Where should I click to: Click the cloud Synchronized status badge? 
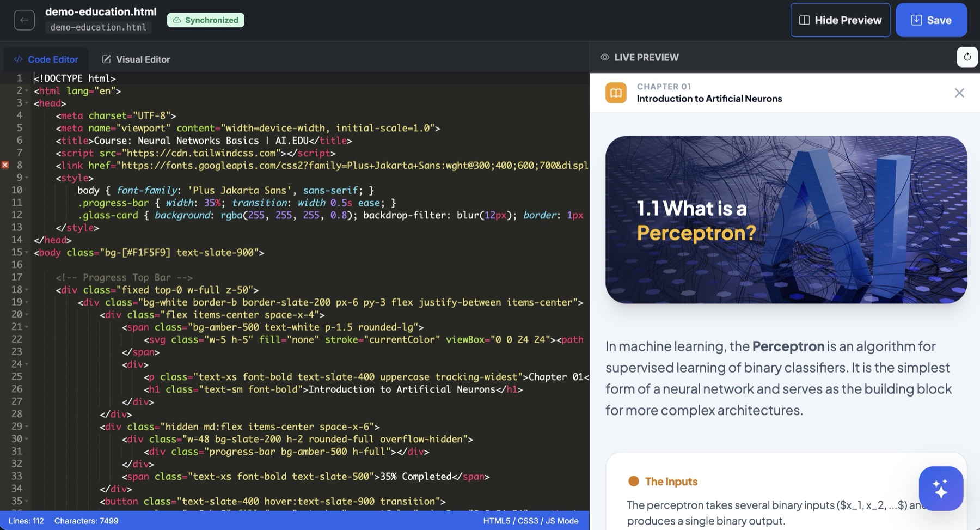click(206, 20)
